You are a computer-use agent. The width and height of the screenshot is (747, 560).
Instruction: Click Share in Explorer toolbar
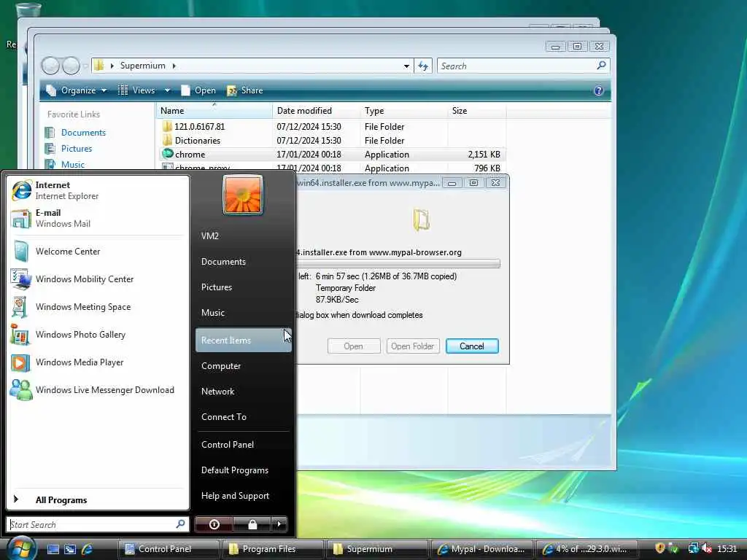[x=245, y=90]
